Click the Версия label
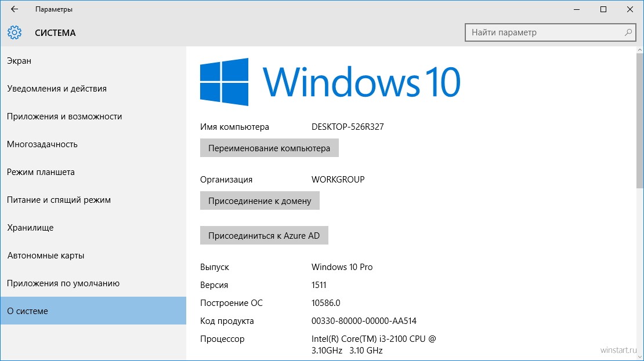Viewport: 644px width, 361px height. pos(214,285)
